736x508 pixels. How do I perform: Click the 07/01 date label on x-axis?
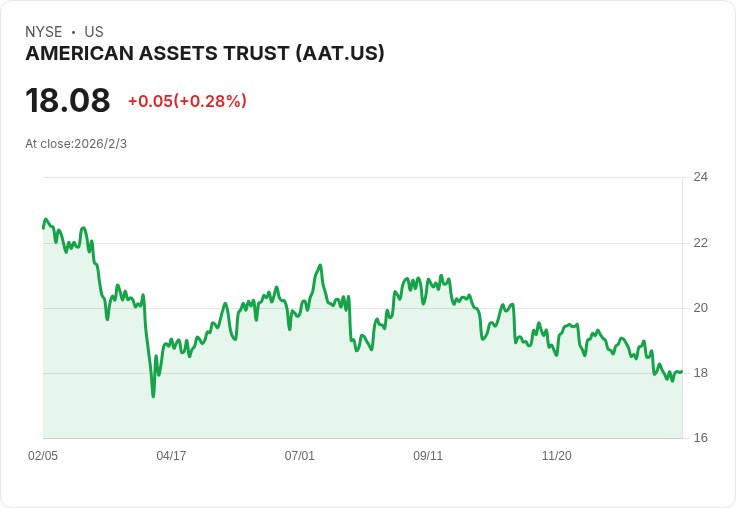(299, 455)
